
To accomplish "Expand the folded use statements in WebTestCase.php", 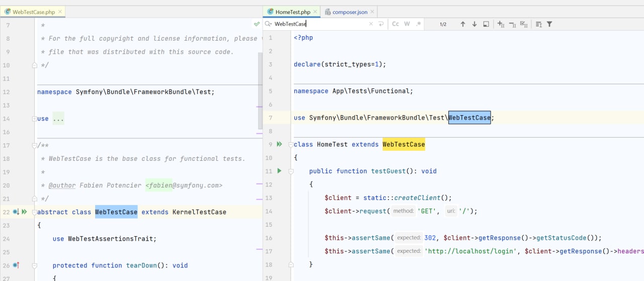I will pos(58,119).
